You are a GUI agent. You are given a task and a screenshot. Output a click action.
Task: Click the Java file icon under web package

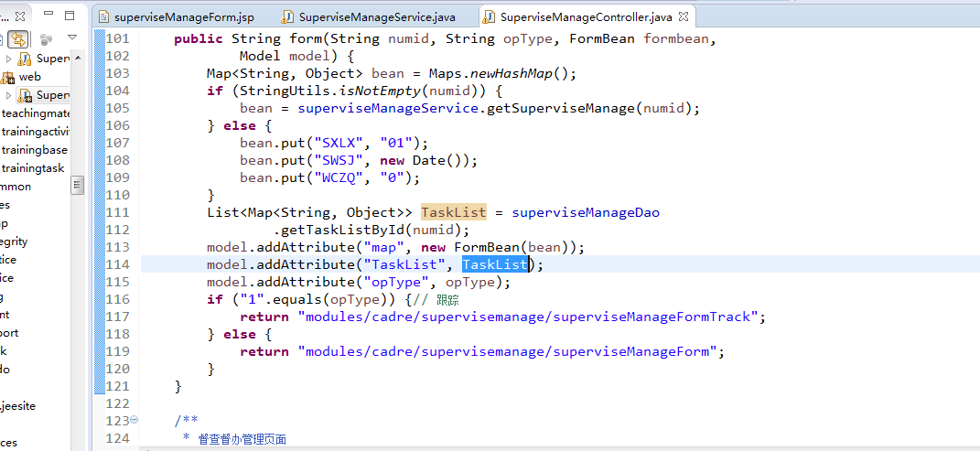(26, 95)
